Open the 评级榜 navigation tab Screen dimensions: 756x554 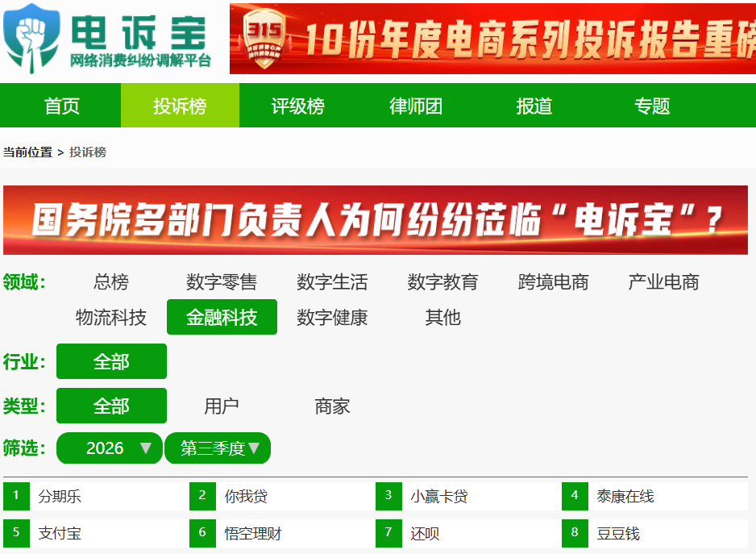[x=298, y=106]
